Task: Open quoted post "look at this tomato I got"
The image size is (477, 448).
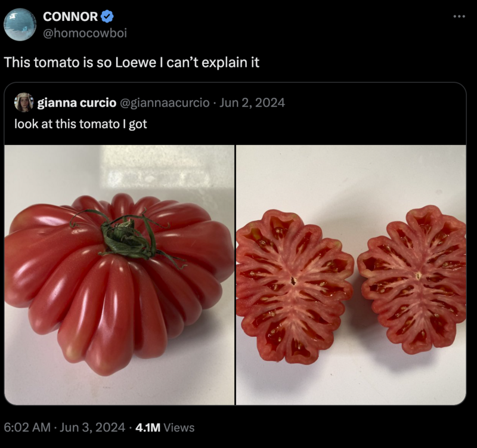Action: click(x=80, y=124)
